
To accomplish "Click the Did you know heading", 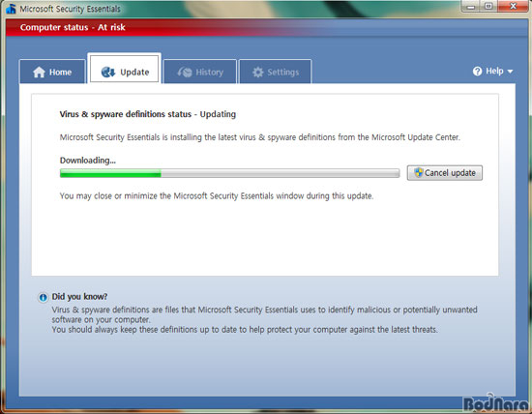I will [x=79, y=297].
